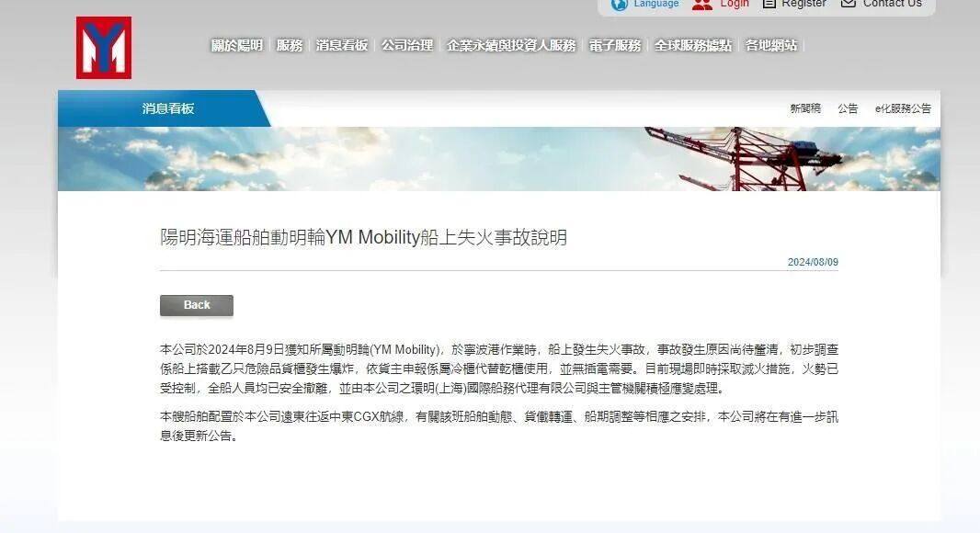The width and height of the screenshot is (980, 533).
Task: Click the paragraph starting 本公司於2024年8月9日
Action: pos(499,369)
